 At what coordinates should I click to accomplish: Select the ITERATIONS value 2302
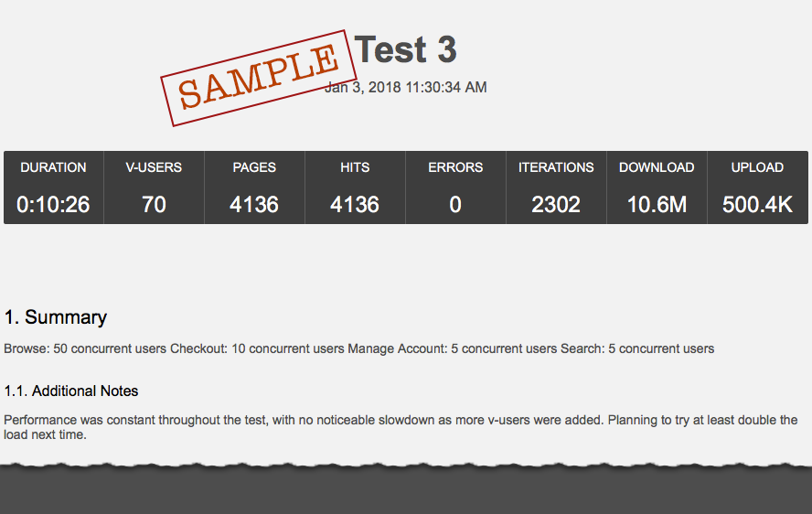click(556, 205)
